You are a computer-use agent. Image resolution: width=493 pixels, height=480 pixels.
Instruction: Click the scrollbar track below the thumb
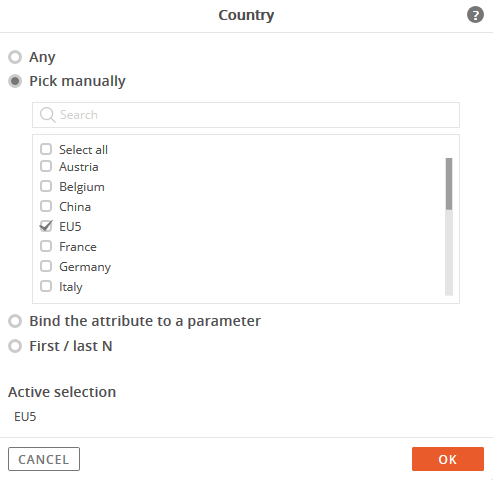pyautogui.click(x=449, y=253)
